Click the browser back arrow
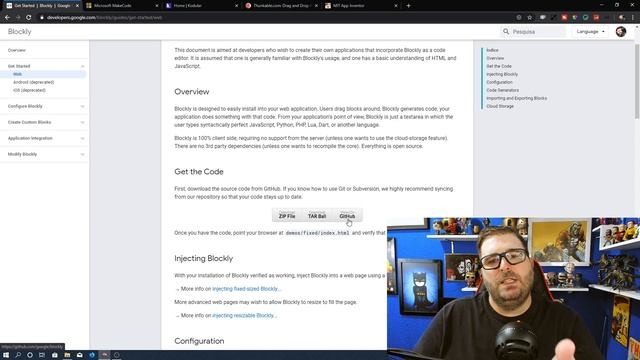This screenshot has width=640, height=360. point(7,18)
